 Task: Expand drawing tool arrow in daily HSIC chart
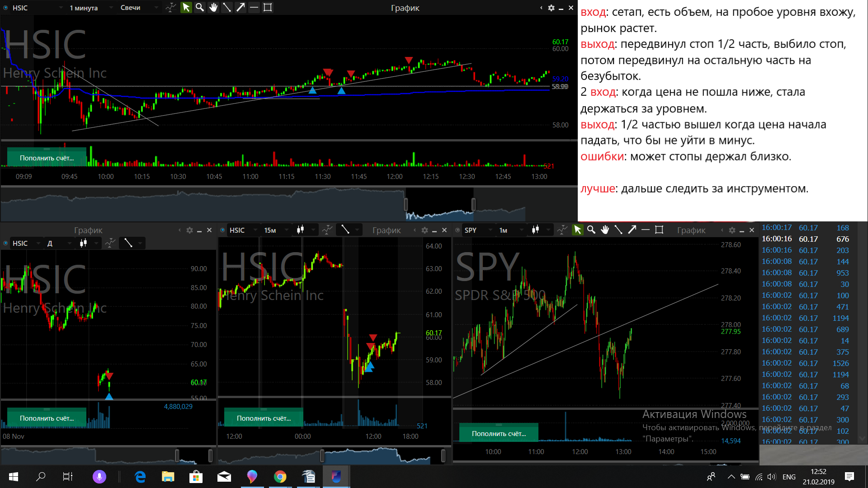point(140,244)
